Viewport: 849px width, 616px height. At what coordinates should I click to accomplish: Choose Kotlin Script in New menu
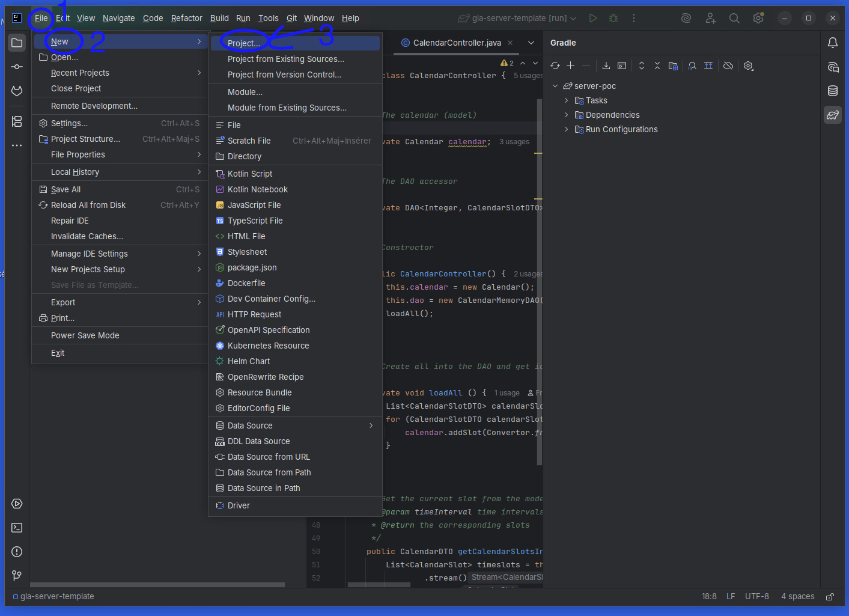click(x=250, y=174)
